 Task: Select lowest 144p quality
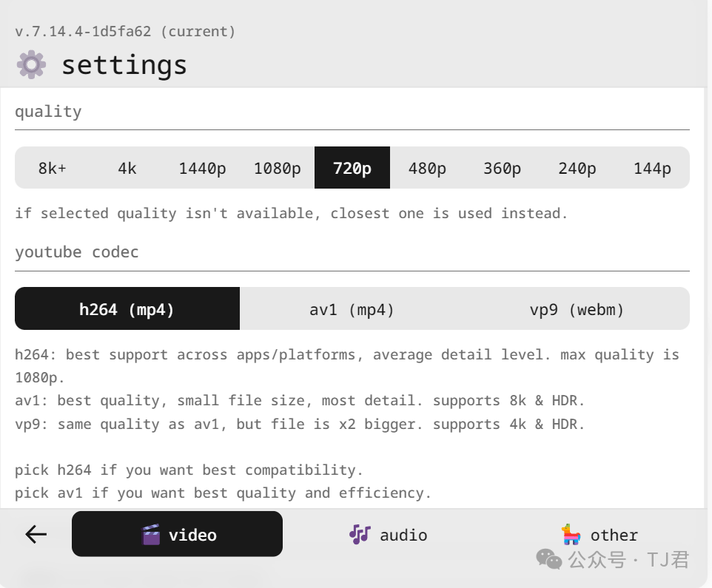(x=652, y=168)
